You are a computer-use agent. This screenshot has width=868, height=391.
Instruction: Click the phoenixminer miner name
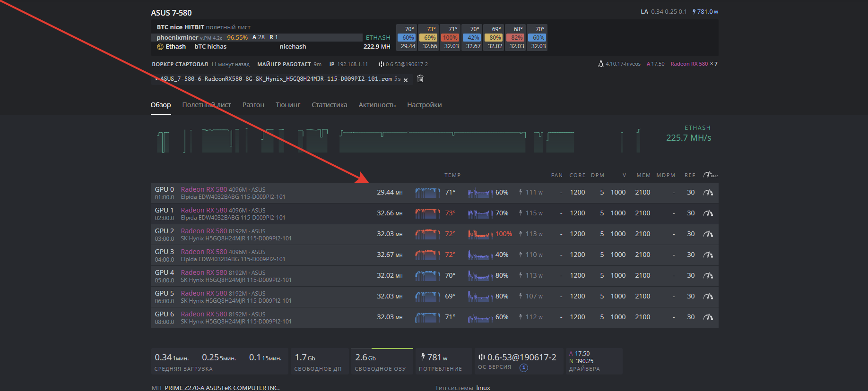(177, 38)
